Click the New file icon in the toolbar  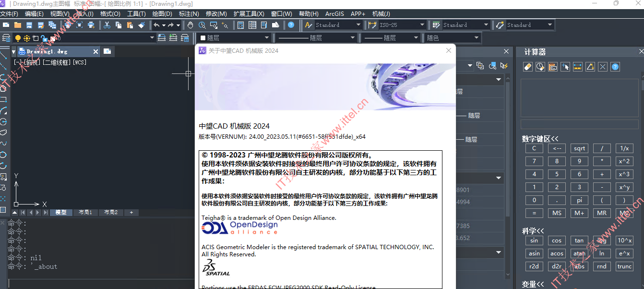coord(6,25)
